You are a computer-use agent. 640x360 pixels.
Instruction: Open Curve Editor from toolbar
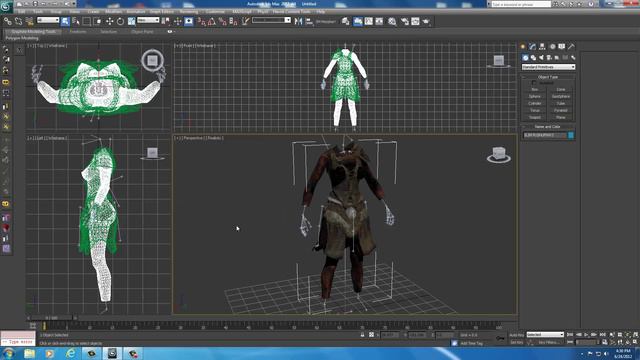[369, 21]
